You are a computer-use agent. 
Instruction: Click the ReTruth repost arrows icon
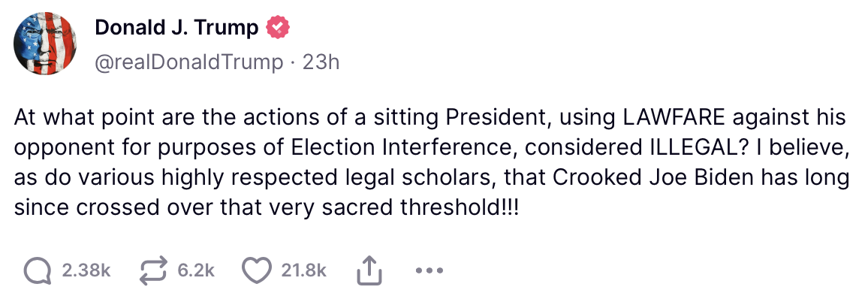click(x=154, y=270)
